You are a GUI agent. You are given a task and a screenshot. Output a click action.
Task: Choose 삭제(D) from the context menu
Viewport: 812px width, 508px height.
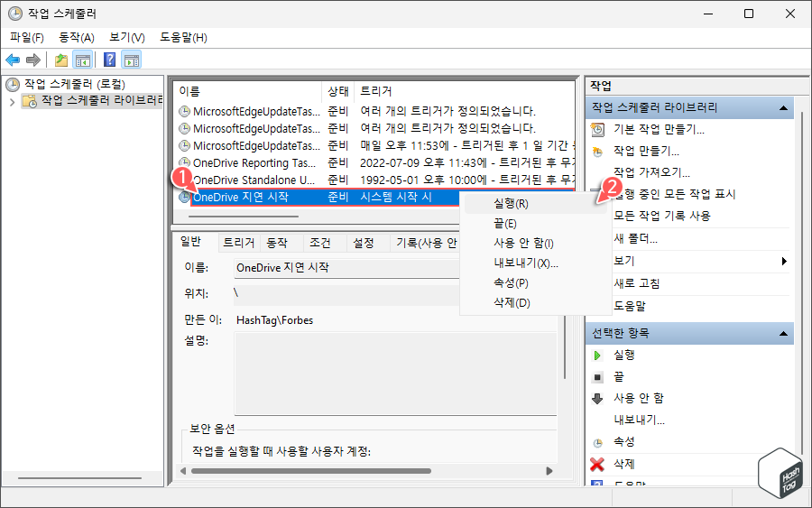click(535, 303)
